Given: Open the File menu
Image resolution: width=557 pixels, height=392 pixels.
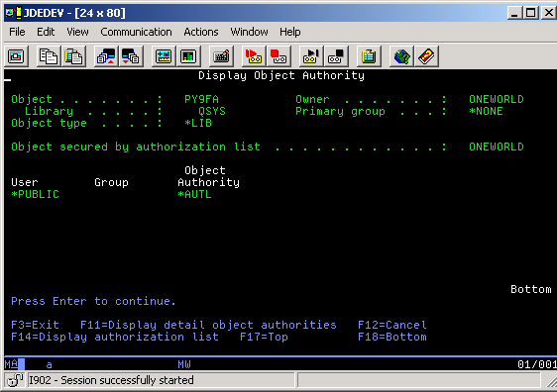Looking at the screenshot, I should tap(17, 32).
